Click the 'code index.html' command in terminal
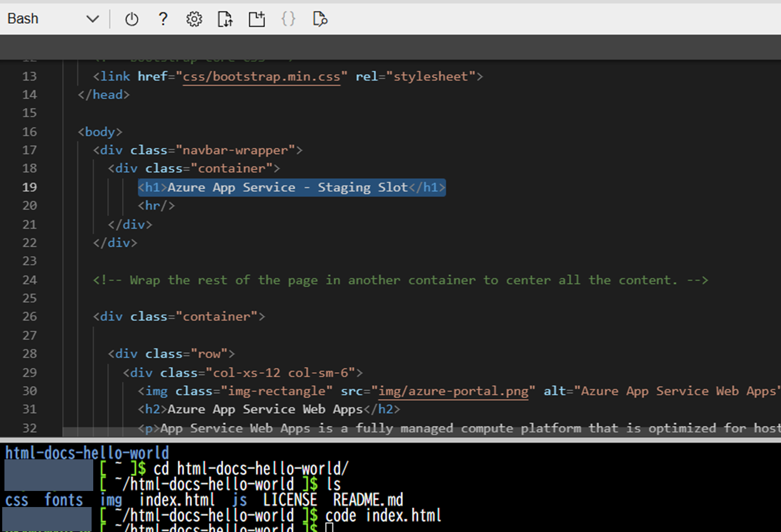 (383, 515)
